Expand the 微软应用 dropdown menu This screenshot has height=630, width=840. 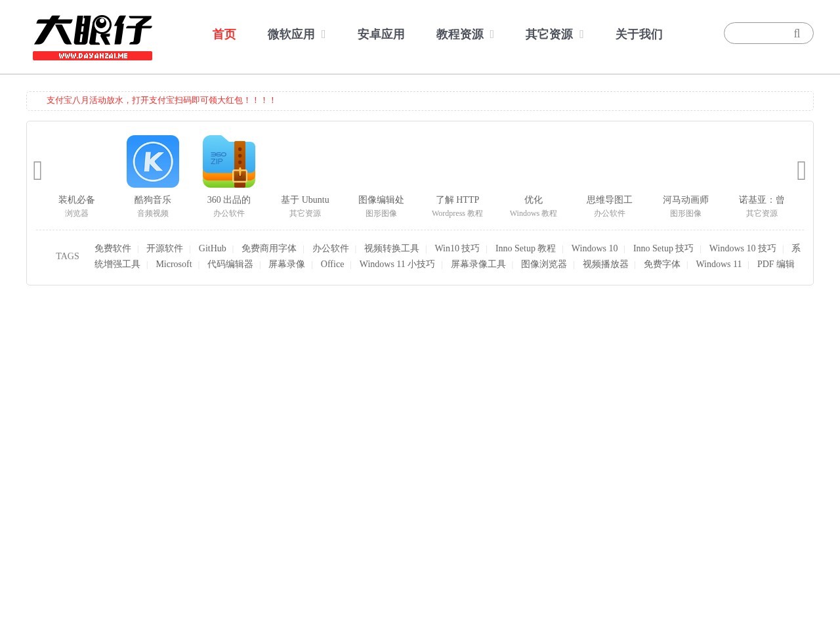pos(296,34)
